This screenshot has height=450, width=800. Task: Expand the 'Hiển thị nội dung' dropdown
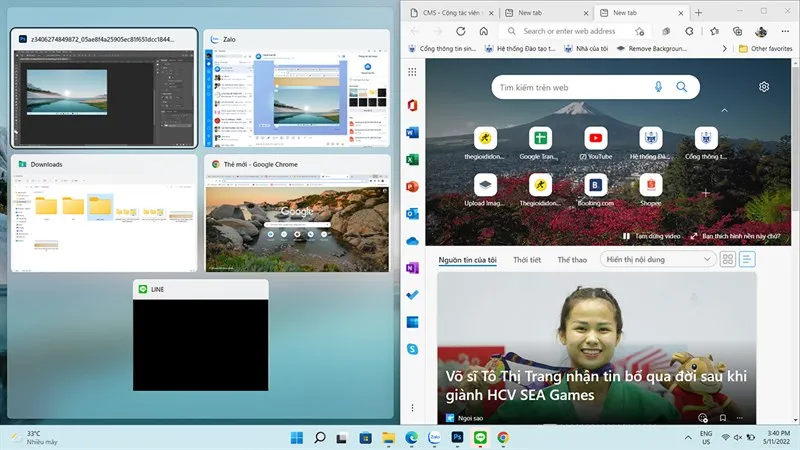657,260
